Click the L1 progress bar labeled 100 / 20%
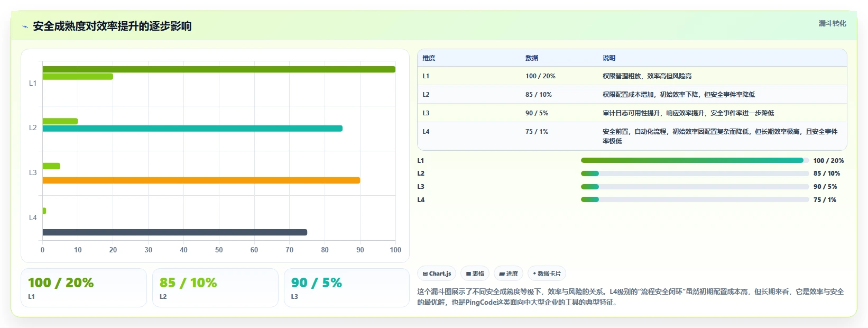The width and height of the screenshot is (868, 328). (x=695, y=160)
